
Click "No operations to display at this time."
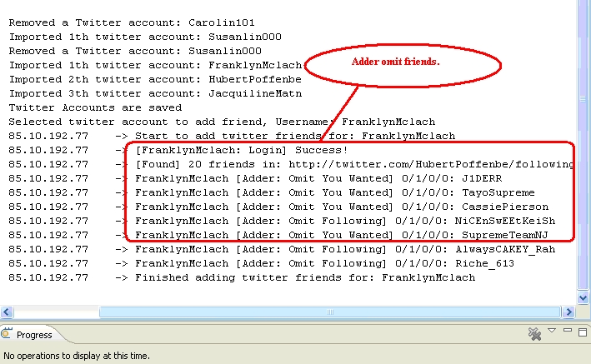tap(77, 356)
